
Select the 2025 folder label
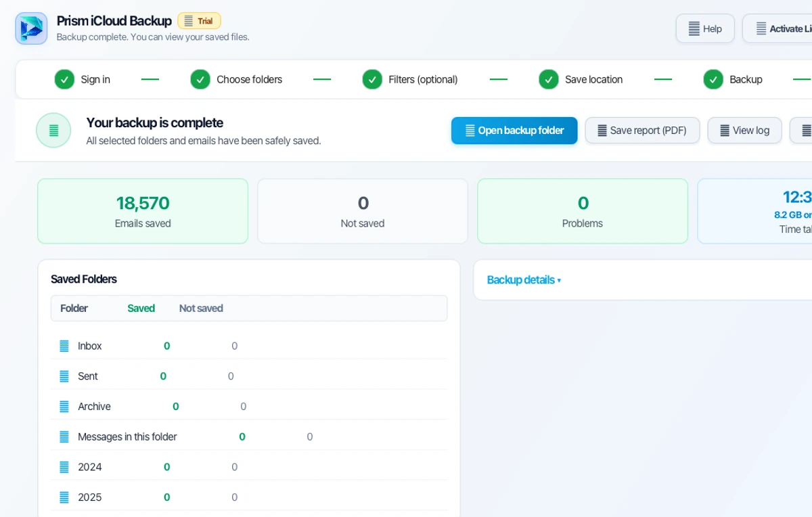[x=90, y=497]
